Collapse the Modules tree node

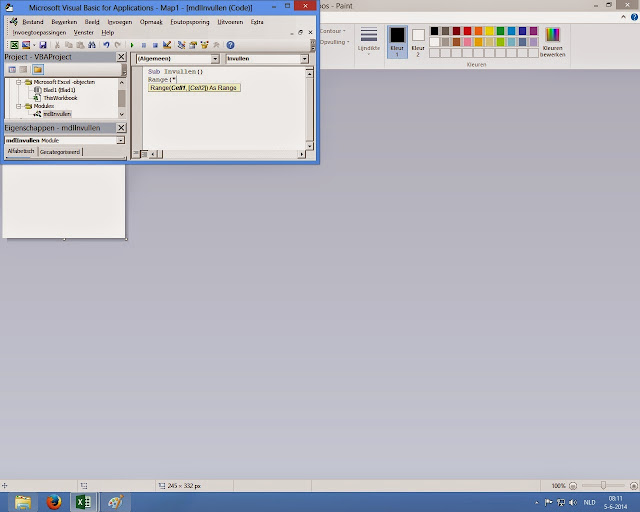pos(18,106)
